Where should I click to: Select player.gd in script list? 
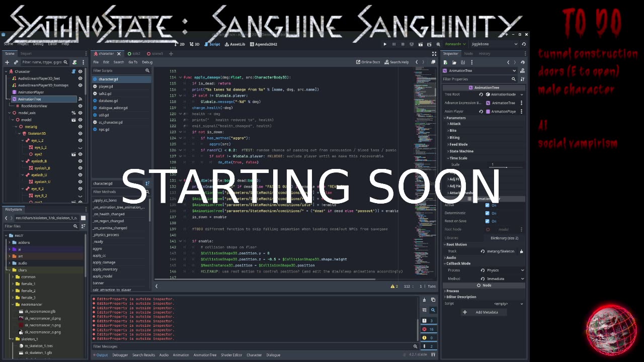point(106,86)
